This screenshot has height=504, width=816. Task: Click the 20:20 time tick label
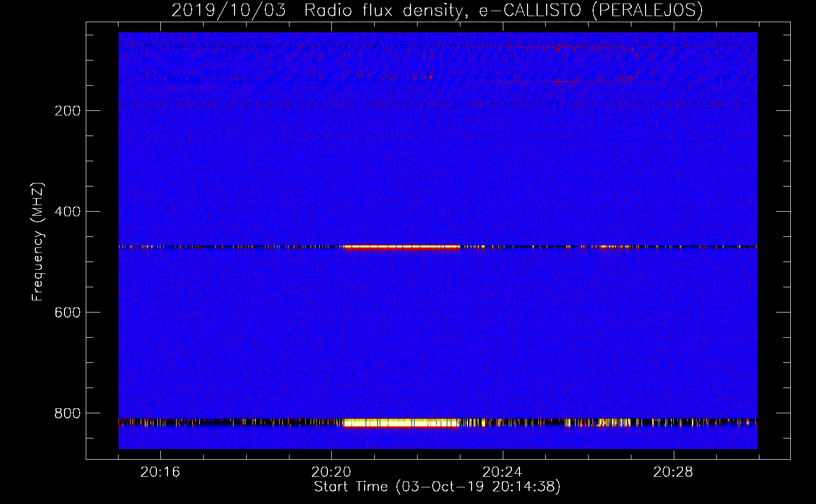pyautogui.click(x=331, y=472)
